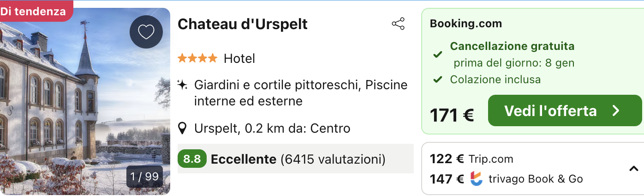
Task: Open the Vedi l'offerta deal button
Action: pyautogui.click(x=564, y=111)
